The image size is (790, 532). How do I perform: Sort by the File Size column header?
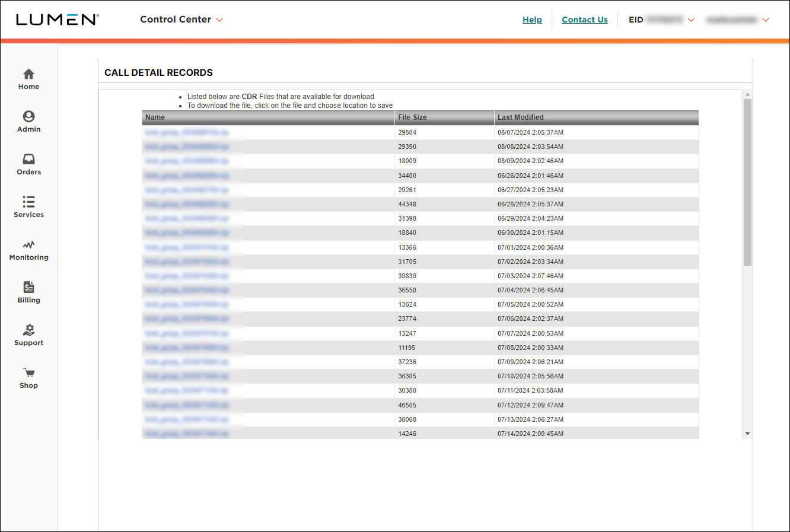pos(412,117)
